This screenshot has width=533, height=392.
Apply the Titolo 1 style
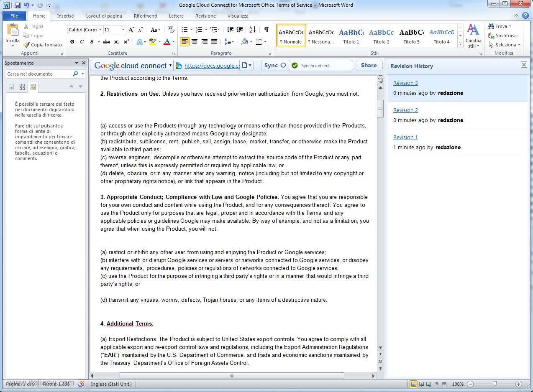coord(351,36)
